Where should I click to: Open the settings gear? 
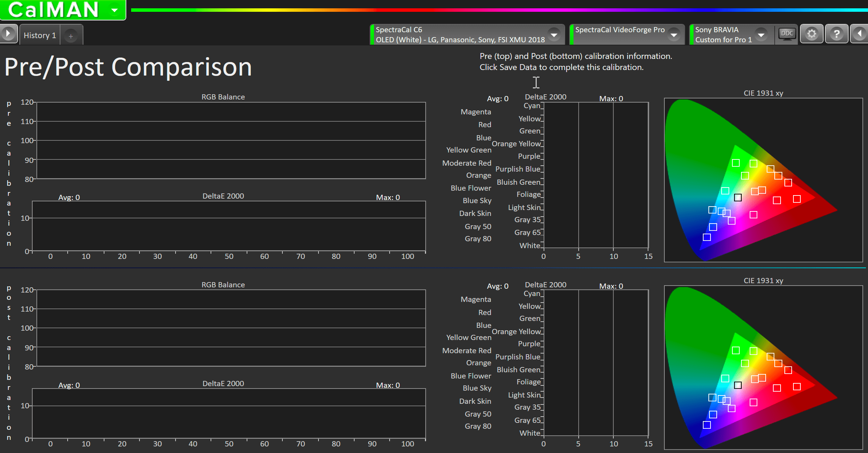(x=811, y=34)
